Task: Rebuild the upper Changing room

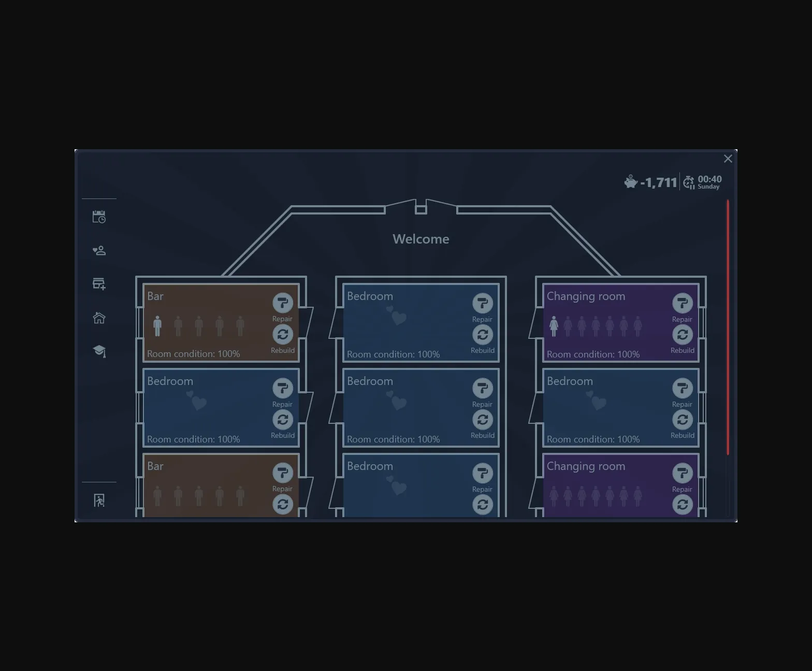Action: (x=682, y=335)
